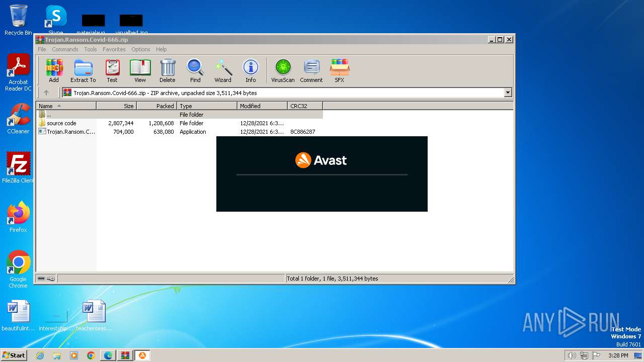Launch the Wizard tool
644x362 pixels.
coord(223,70)
